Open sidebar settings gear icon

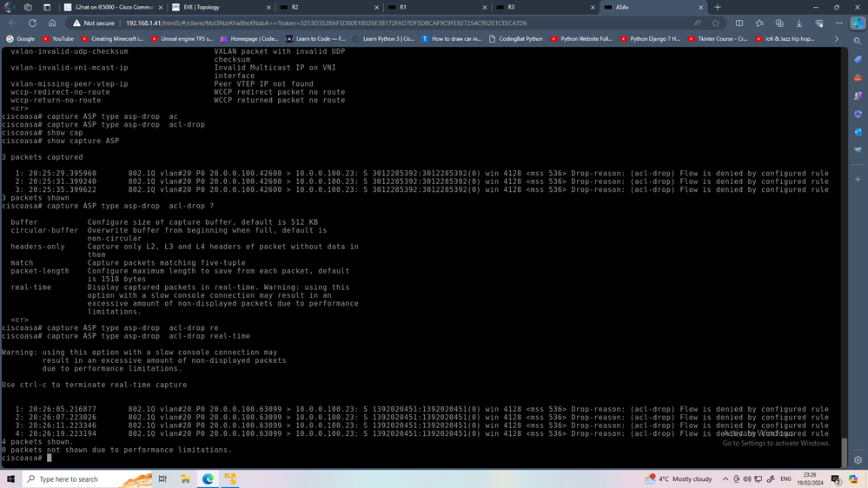point(858,460)
